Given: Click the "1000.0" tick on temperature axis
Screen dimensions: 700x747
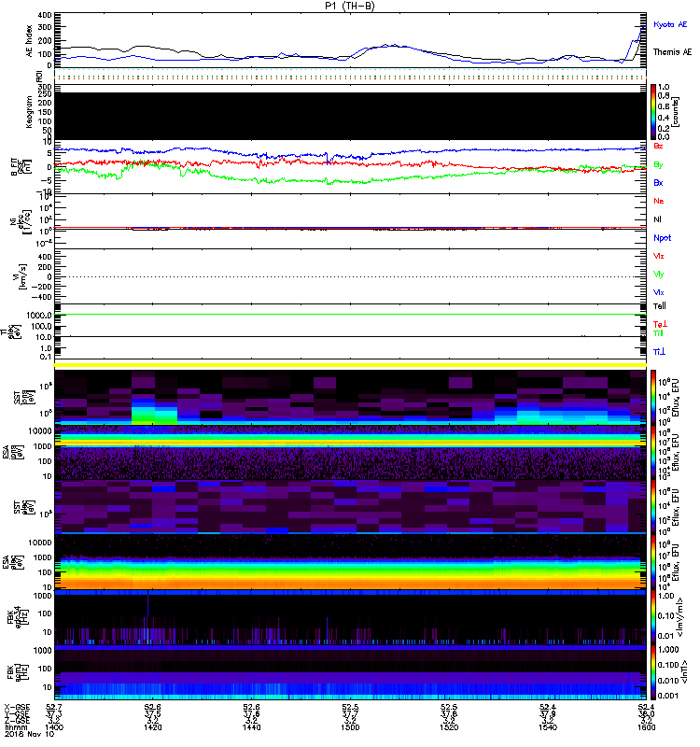Looking at the screenshot, I should click(x=39, y=316).
